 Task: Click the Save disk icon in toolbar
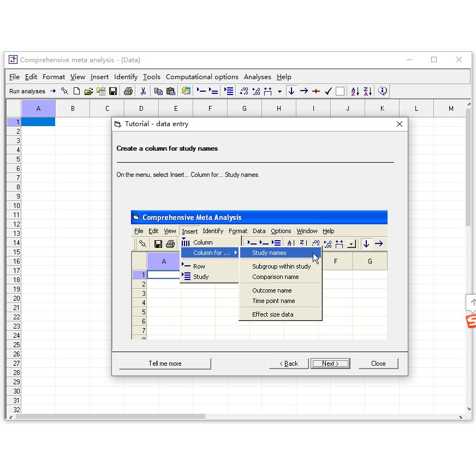click(x=113, y=91)
